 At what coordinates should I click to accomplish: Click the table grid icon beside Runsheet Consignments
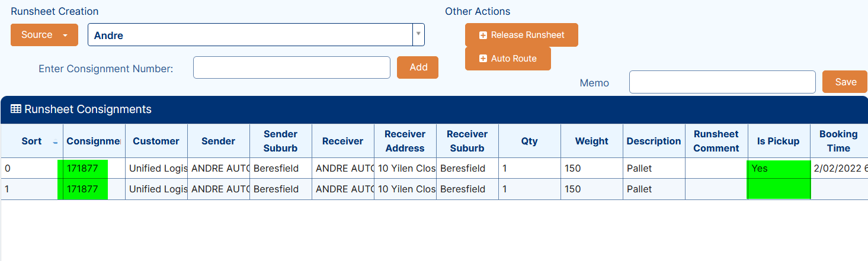click(16, 109)
